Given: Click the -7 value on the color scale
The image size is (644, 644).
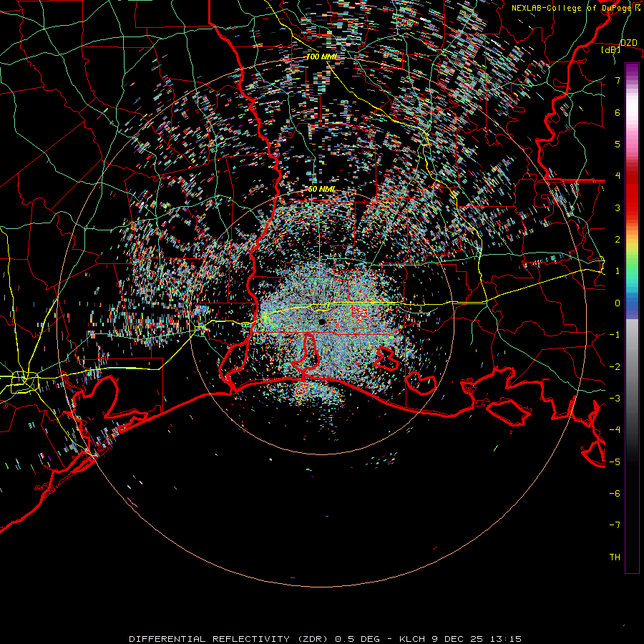Looking at the screenshot, I should pos(615,525).
